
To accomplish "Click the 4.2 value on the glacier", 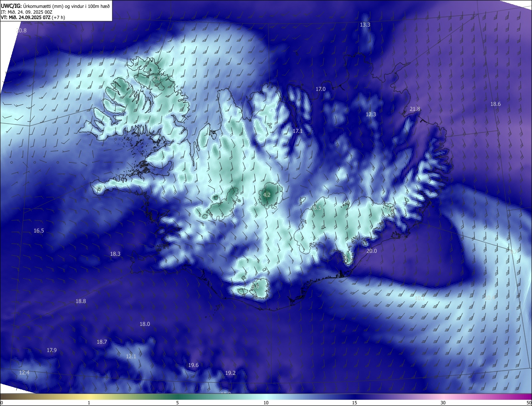I will (x=267, y=195).
